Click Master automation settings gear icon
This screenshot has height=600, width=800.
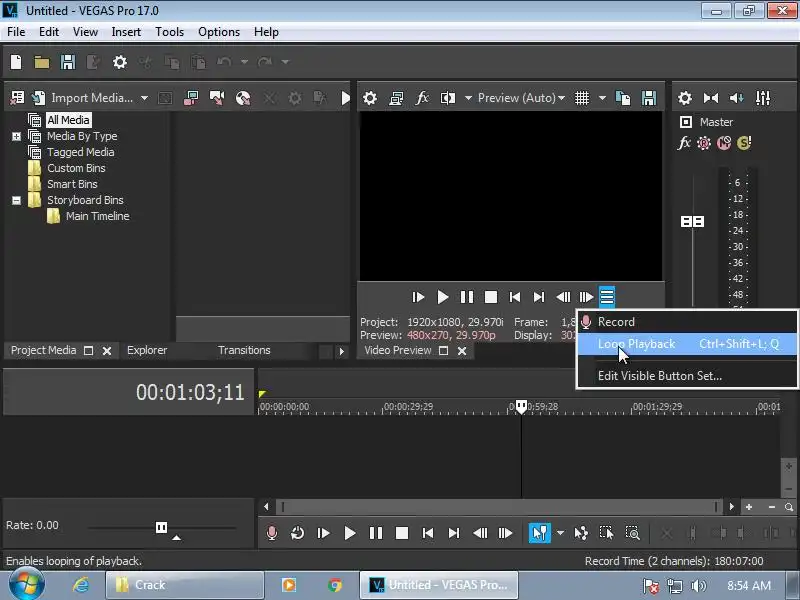tap(704, 143)
